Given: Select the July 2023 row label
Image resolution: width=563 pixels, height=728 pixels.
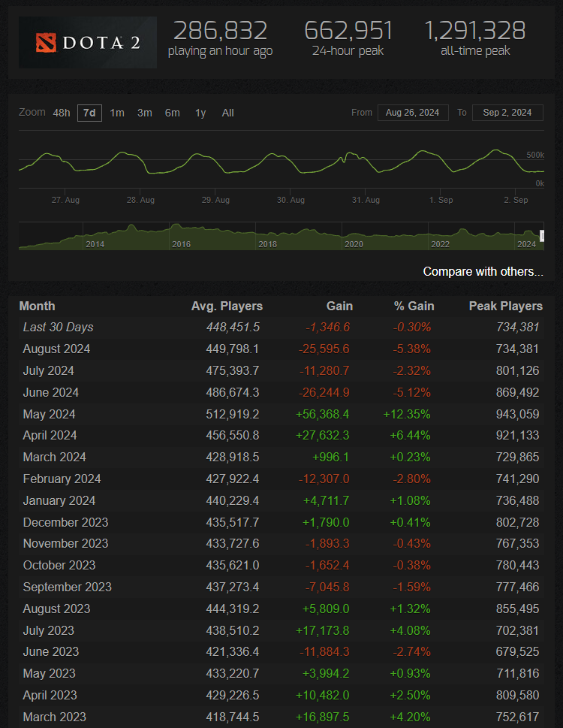Looking at the screenshot, I should tap(48, 630).
